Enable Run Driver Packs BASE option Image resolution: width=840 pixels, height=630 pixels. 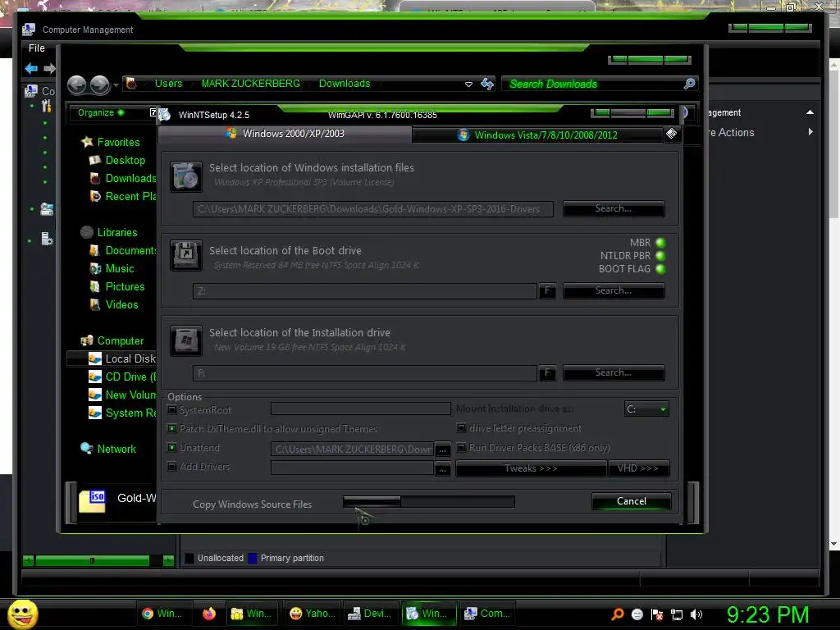click(x=461, y=447)
